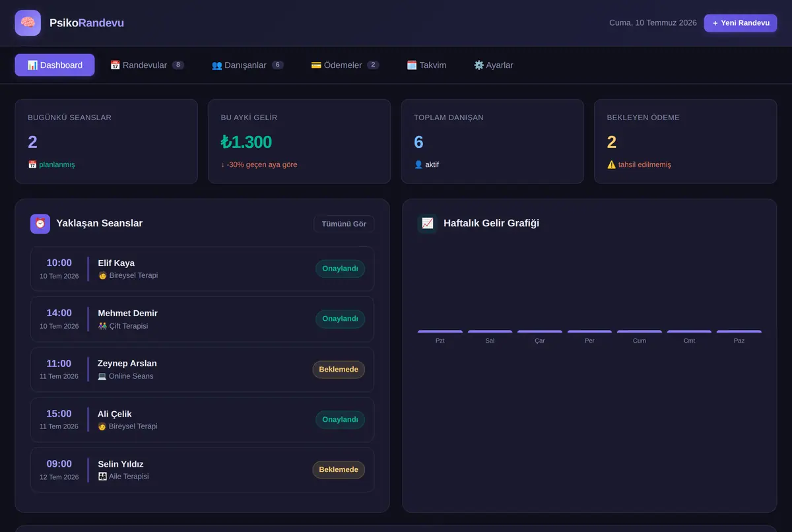Click the "Cum" label under the chart
The width and height of the screenshot is (792, 532).
pyautogui.click(x=640, y=341)
